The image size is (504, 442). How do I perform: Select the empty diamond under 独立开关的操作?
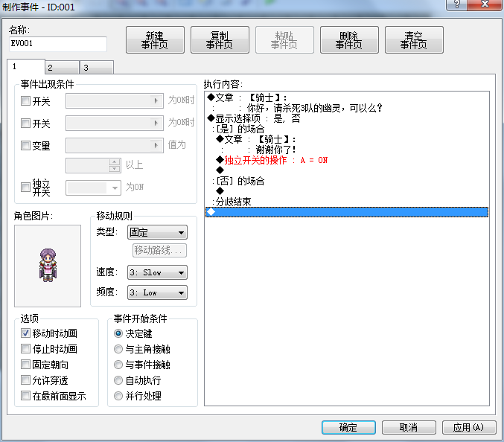[220, 170]
